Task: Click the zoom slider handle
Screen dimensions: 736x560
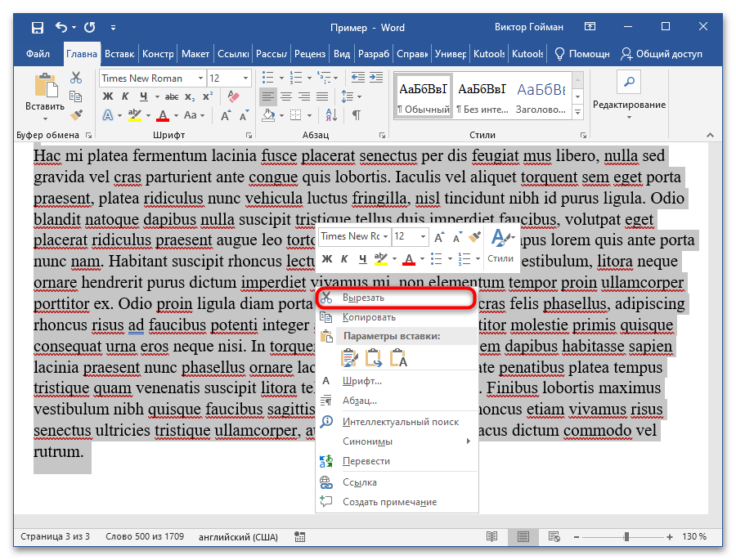Action: pos(626,536)
